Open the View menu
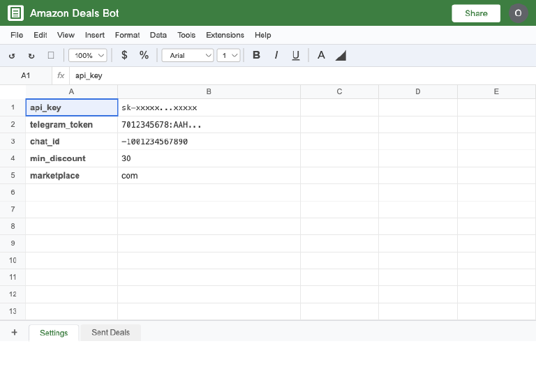Screen dimensions: 536x392 [x=66, y=35]
